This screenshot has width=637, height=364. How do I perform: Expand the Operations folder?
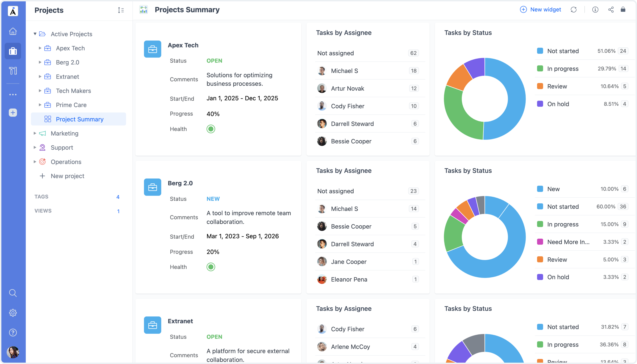click(35, 162)
